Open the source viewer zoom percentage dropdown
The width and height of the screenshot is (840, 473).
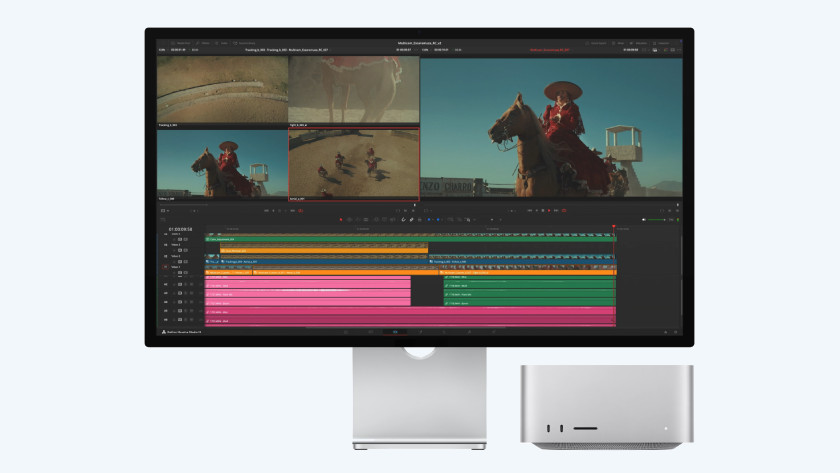162,50
